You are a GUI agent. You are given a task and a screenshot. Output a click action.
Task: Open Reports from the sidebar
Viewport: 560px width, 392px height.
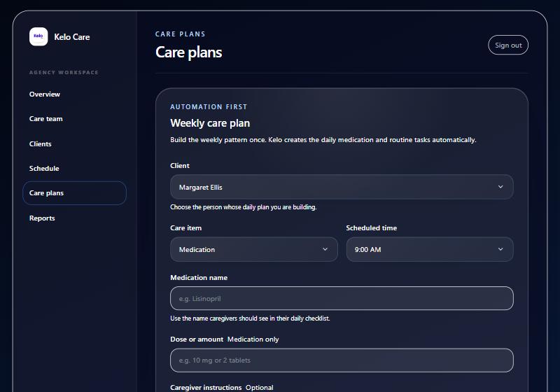42,218
